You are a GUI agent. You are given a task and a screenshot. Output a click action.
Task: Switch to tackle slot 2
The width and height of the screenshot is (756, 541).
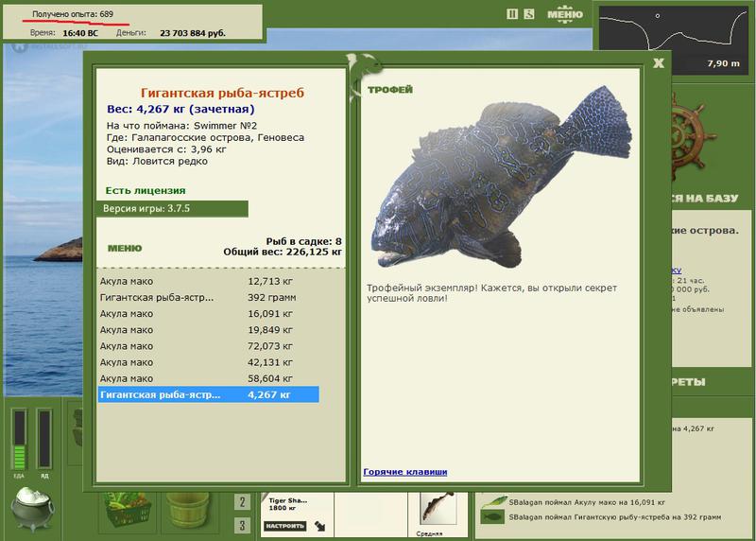pos(242,502)
